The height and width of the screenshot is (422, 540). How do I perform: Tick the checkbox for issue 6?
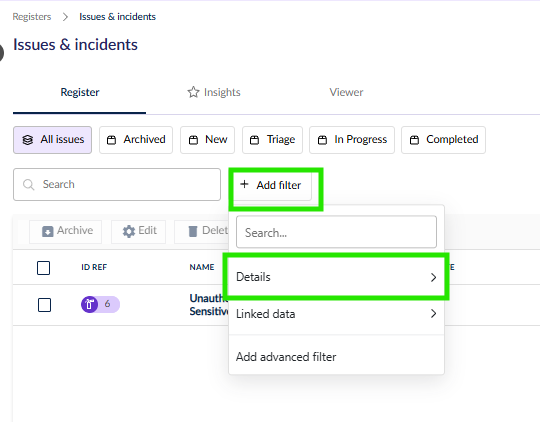[x=44, y=305]
